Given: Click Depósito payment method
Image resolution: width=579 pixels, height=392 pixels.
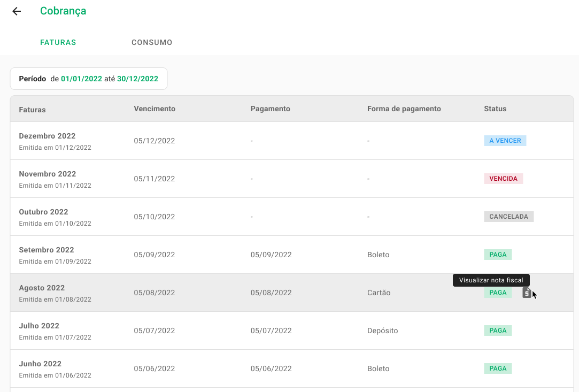Looking at the screenshot, I should tap(383, 330).
